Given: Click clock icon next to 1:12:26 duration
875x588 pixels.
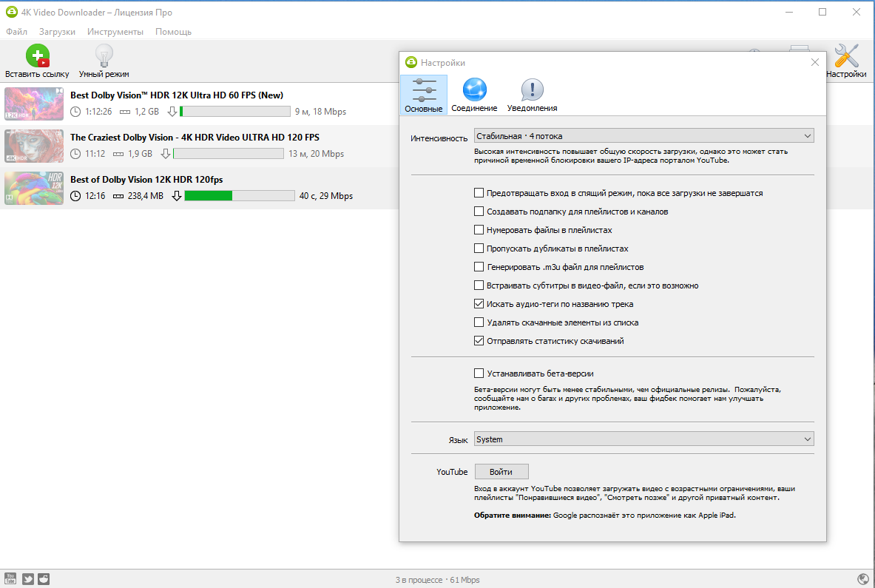Looking at the screenshot, I should 75,112.
